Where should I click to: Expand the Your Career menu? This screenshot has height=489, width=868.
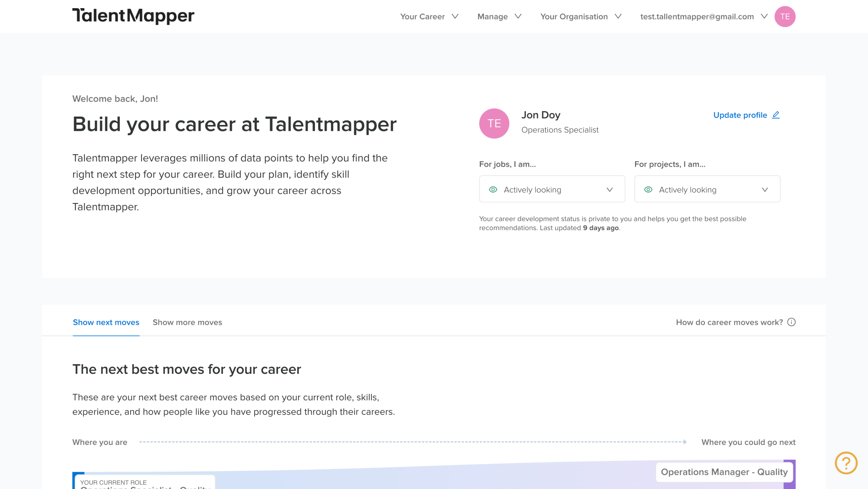coord(429,17)
